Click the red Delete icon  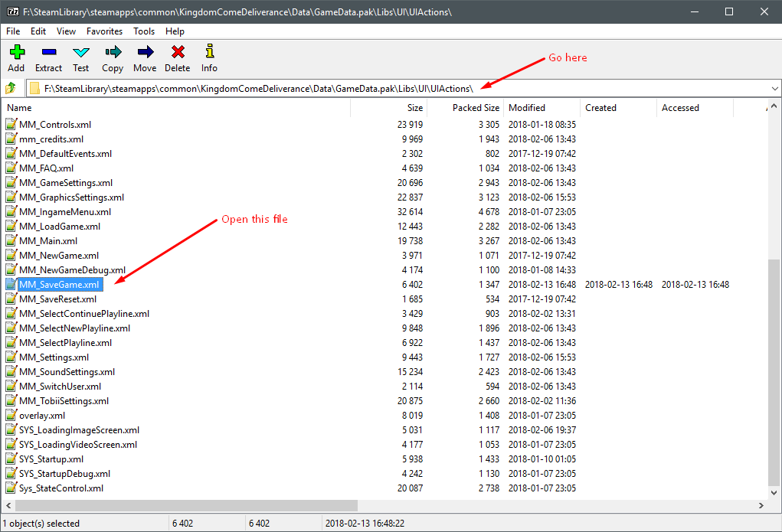click(x=178, y=58)
